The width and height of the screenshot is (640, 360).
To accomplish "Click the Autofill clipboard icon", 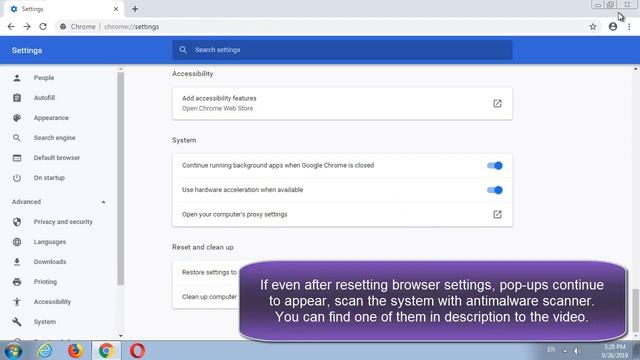I will coord(17,98).
